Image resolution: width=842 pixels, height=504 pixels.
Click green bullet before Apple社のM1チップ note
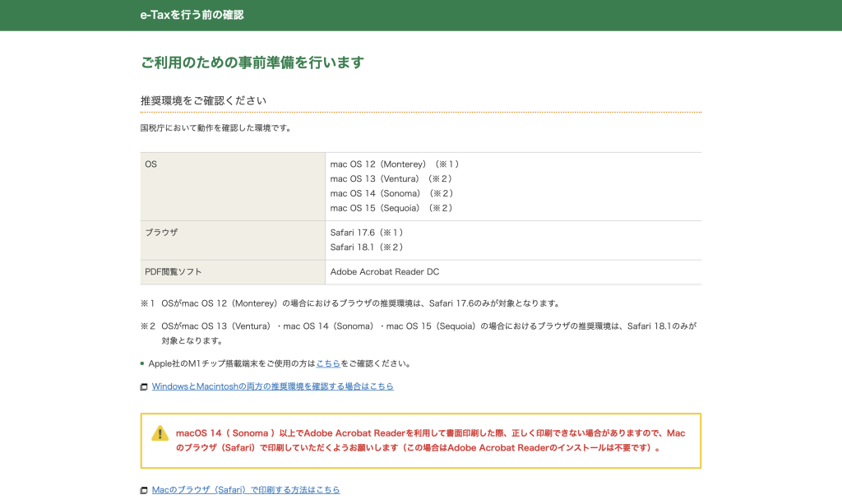click(142, 363)
